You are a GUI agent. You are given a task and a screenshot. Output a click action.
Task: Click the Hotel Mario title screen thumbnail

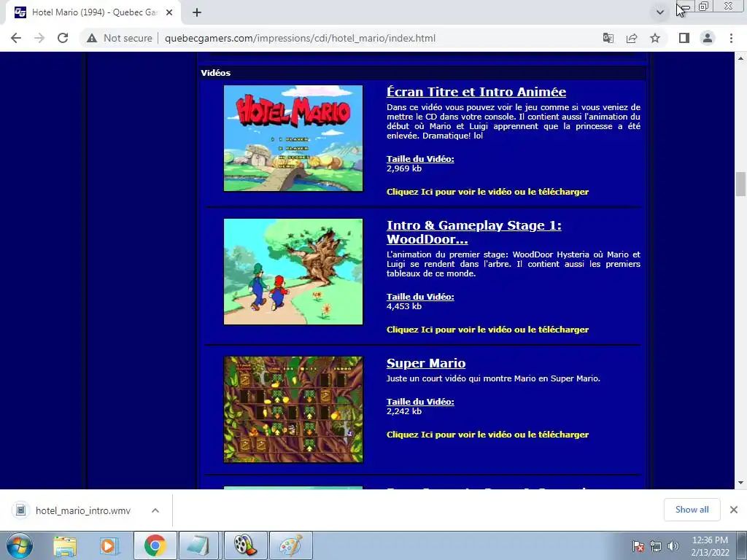(293, 138)
